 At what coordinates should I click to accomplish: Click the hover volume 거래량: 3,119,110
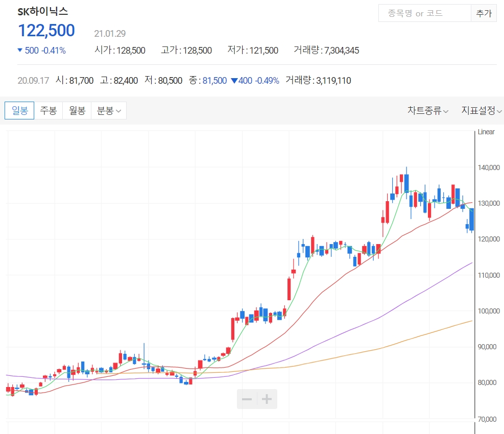[x=318, y=80]
